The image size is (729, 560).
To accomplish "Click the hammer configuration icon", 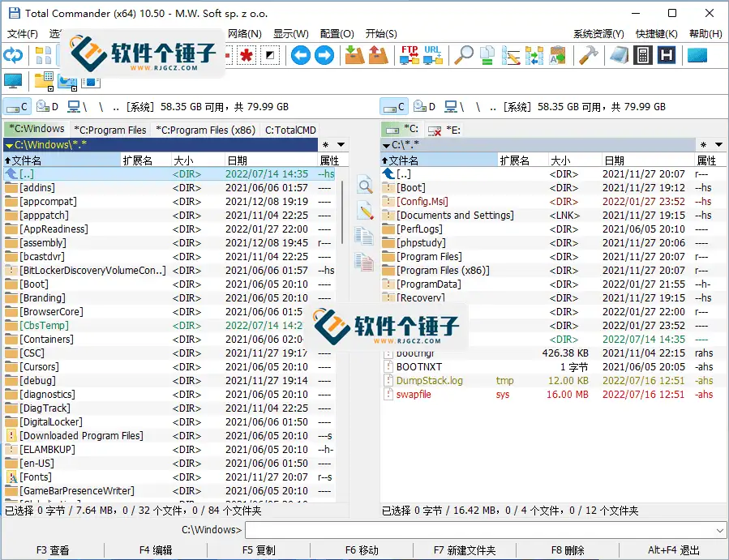I will pyautogui.click(x=588, y=55).
